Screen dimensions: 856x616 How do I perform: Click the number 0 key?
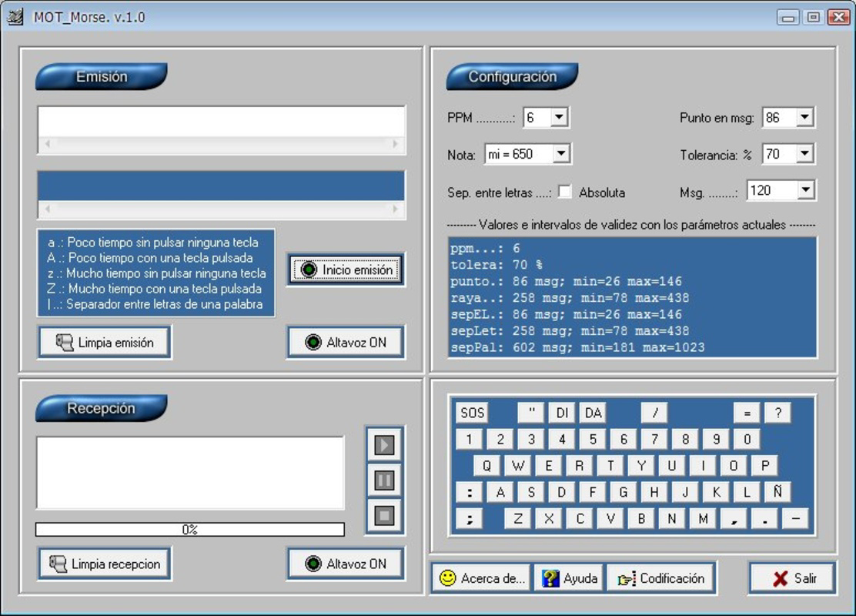coord(747,439)
